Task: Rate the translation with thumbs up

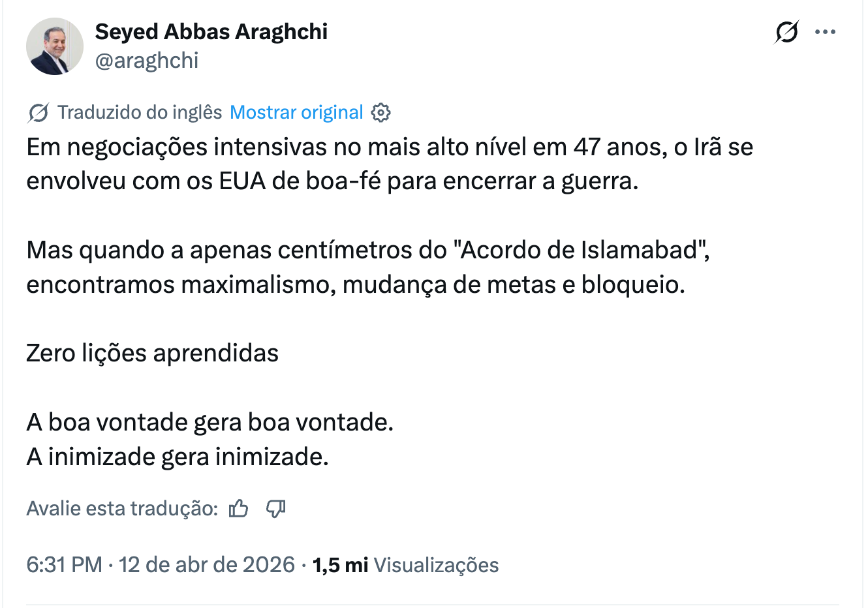Action: (x=239, y=508)
